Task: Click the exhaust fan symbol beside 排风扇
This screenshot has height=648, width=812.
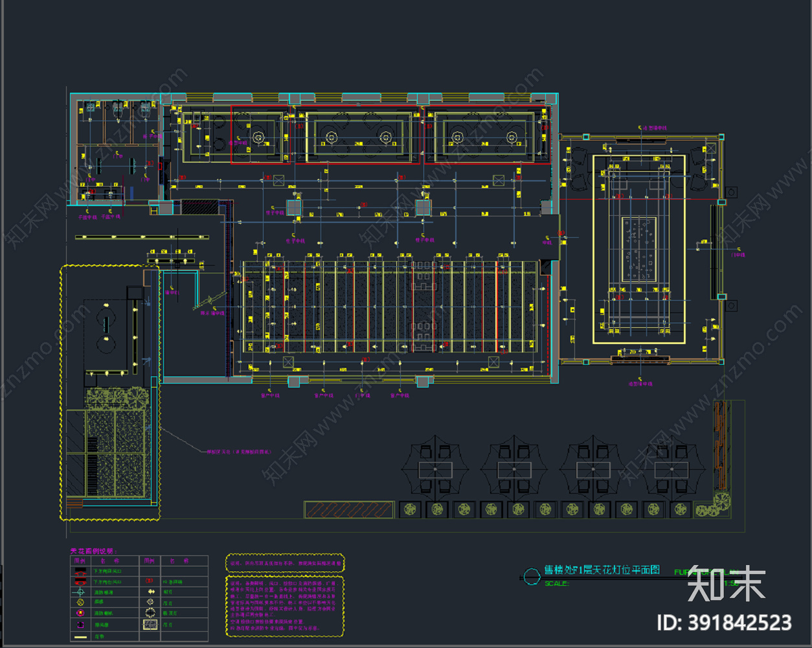Action: pos(80,625)
